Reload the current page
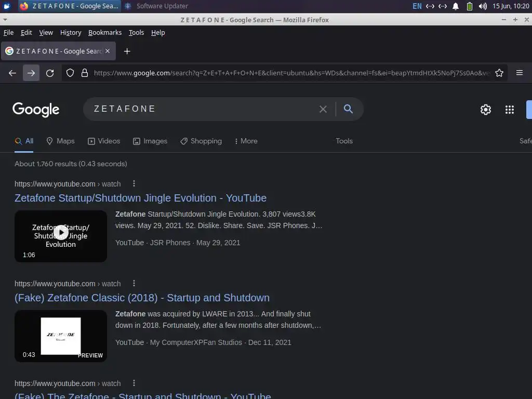This screenshot has height=399, width=532. coord(50,73)
